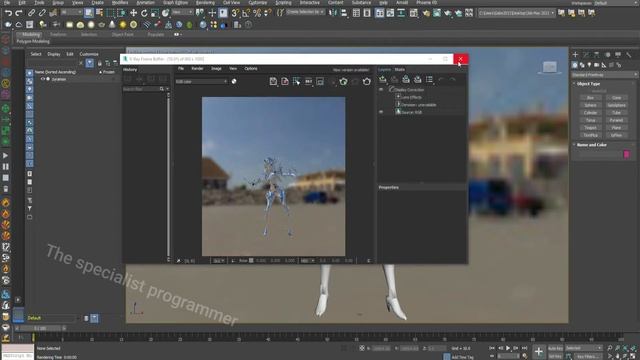
Task: Select the Move transform tool
Action: (x=133, y=13)
